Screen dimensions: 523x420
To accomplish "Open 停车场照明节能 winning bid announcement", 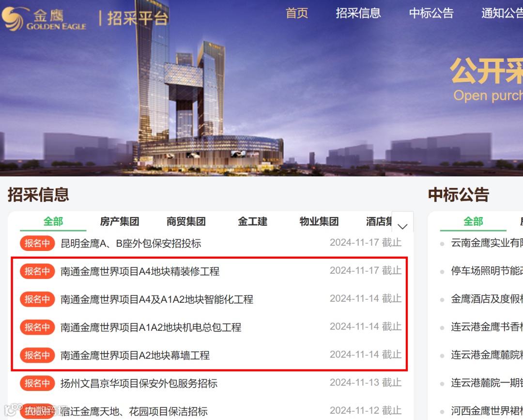I will pyautogui.click(x=487, y=271).
